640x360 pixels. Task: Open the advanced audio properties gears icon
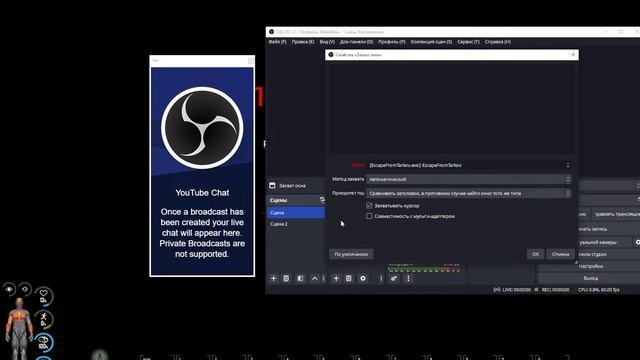[394, 278]
